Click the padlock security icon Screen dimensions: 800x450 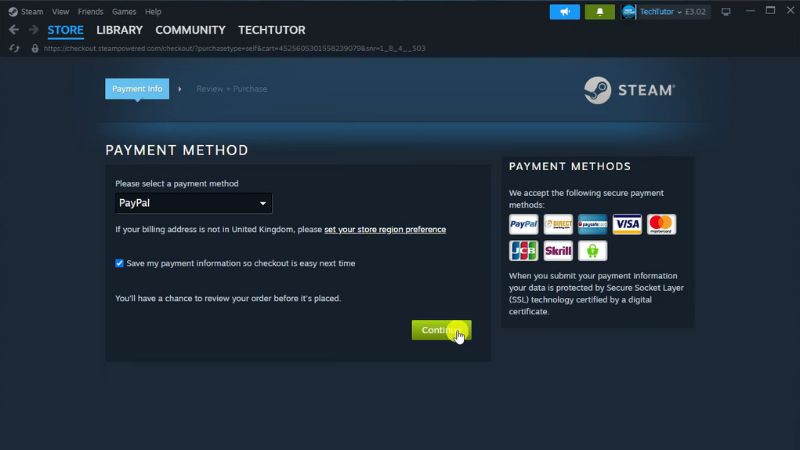point(35,48)
